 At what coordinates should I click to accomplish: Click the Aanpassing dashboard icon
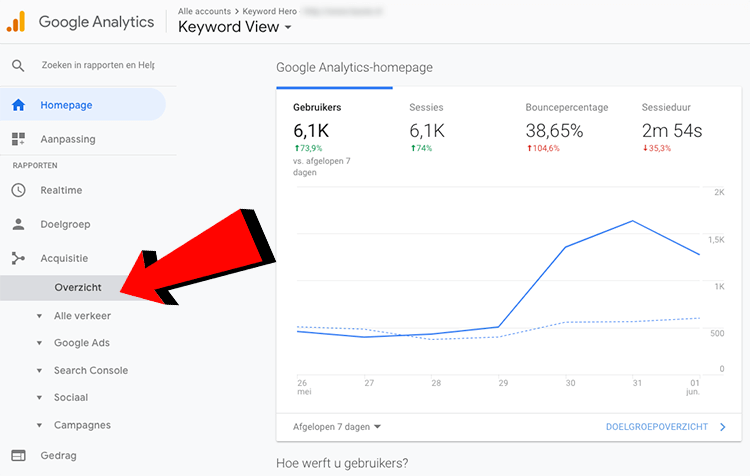tap(18, 139)
